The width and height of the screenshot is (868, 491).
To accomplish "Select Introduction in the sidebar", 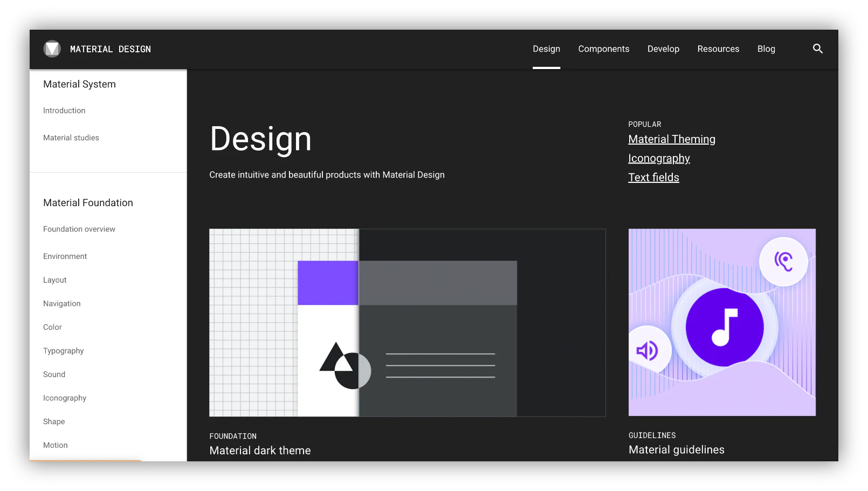I will click(x=64, y=111).
